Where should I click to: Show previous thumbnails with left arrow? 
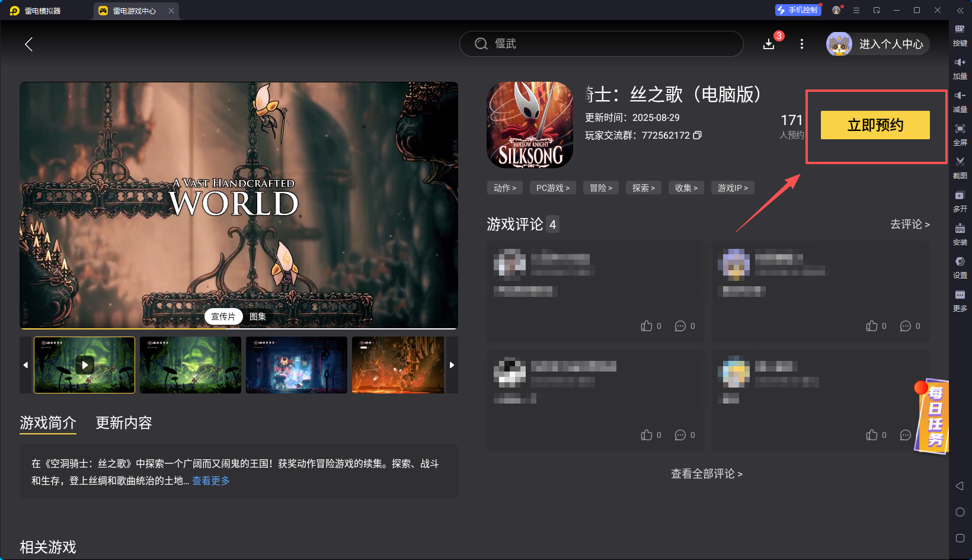25,365
